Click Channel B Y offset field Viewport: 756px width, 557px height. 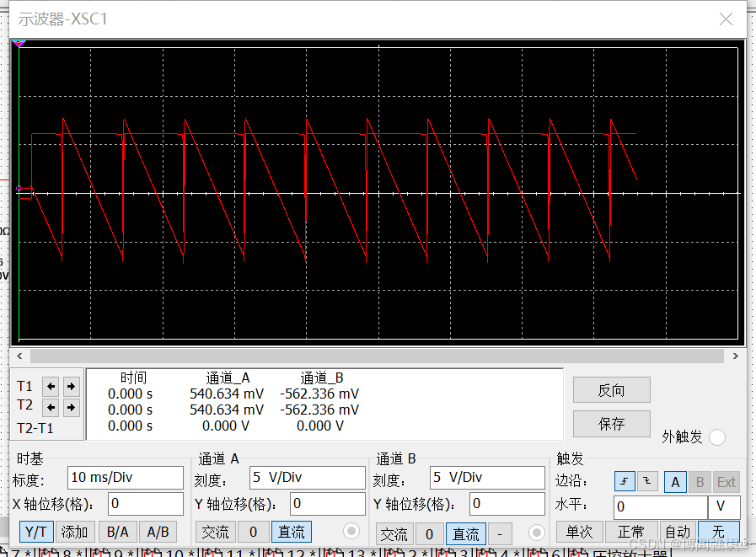pos(507,503)
